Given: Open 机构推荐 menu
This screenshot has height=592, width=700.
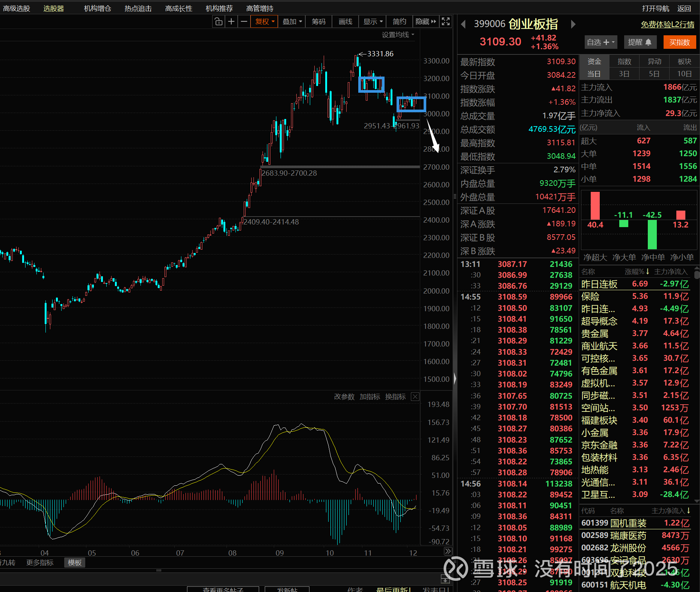Looking at the screenshot, I should pos(219,8).
